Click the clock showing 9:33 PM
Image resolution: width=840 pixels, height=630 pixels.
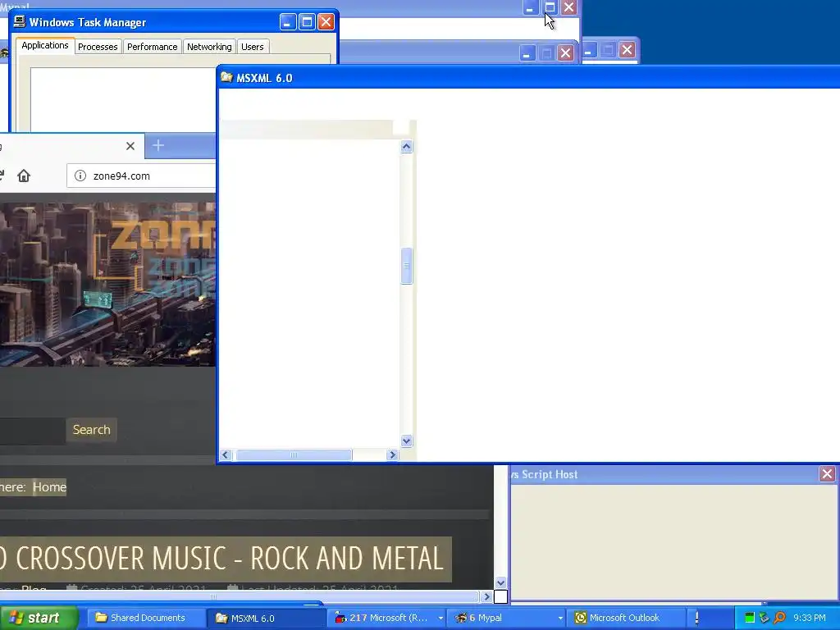point(810,618)
